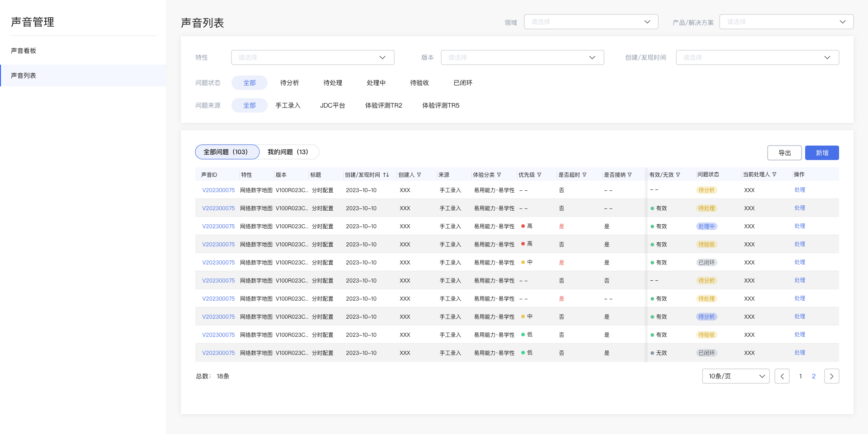The width and height of the screenshot is (868, 434).
Task: Click 处理 link in the 无效 row
Action: 800,353
